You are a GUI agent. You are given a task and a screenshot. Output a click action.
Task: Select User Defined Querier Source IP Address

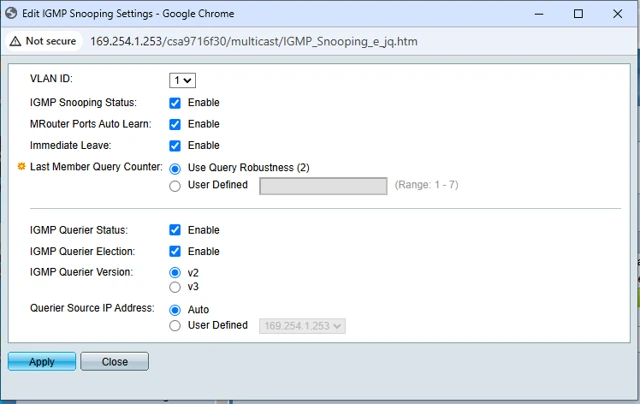[x=175, y=326]
